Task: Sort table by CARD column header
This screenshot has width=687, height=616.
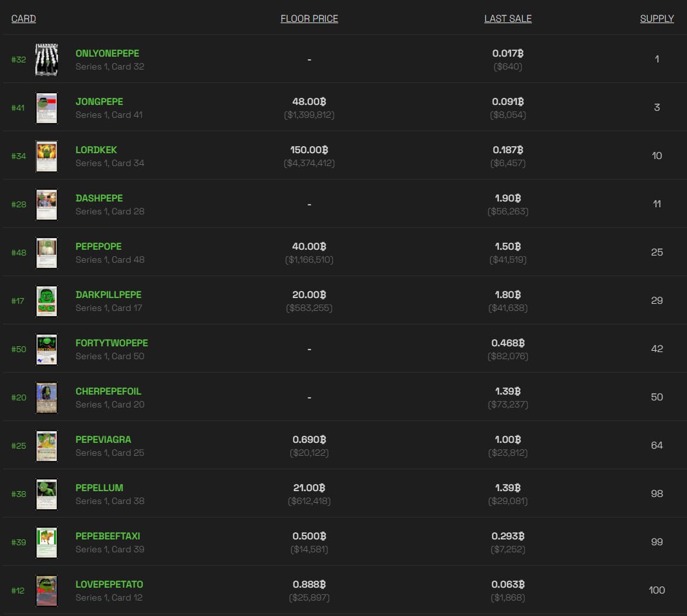Action: [x=24, y=19]
